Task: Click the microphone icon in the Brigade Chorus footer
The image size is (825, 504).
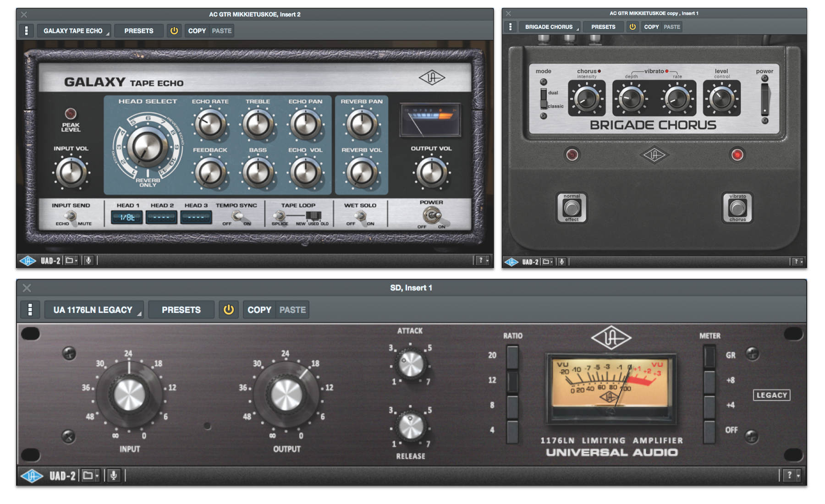Action: (561, 262)
